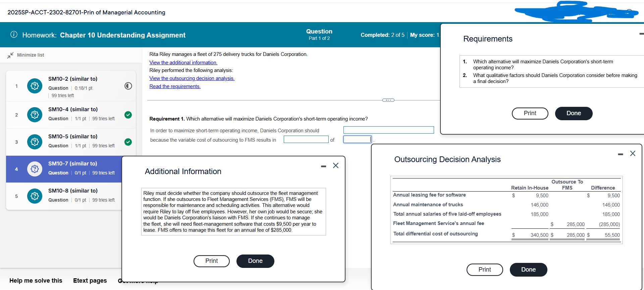Click 'Total differential cost of outsourcing' row label
The width and height of the screenshot is (644, 290).
[x=435, y=234]
